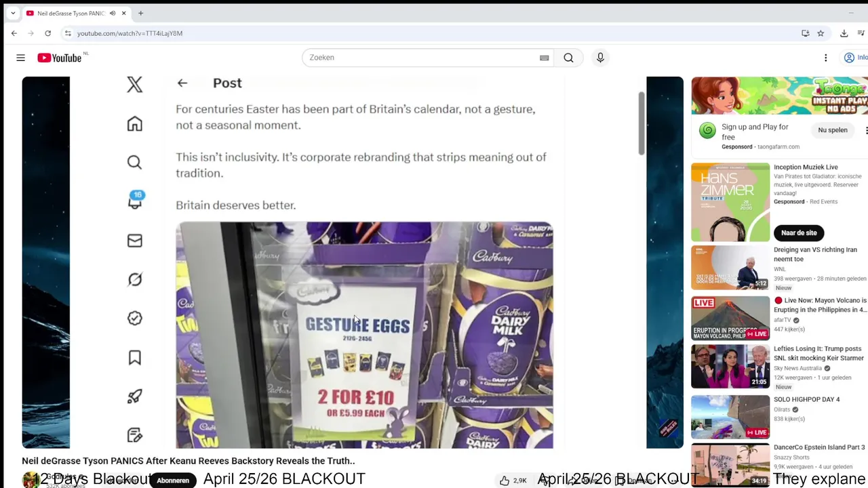
Task: Click the scrollbar thumb inside the video
Action: [x=641, y=123]
